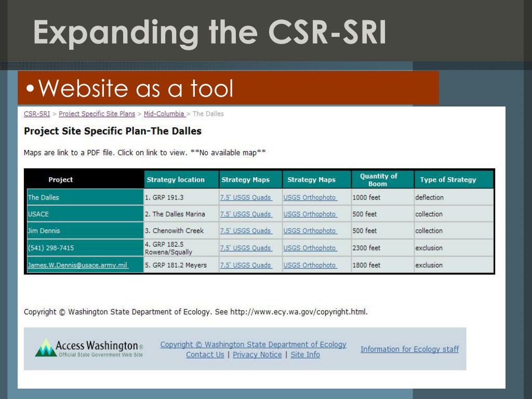Select 'exclusion' cell in GRP 181.2 Meyers row
The width and height of the screenshot is (532, 399).
(454, 265)
